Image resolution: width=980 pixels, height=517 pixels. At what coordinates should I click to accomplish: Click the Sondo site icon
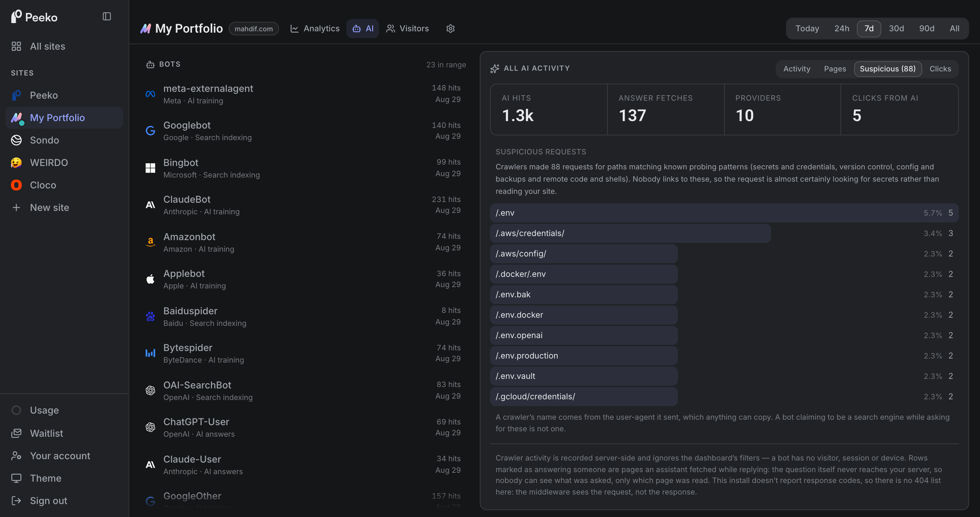16,140
